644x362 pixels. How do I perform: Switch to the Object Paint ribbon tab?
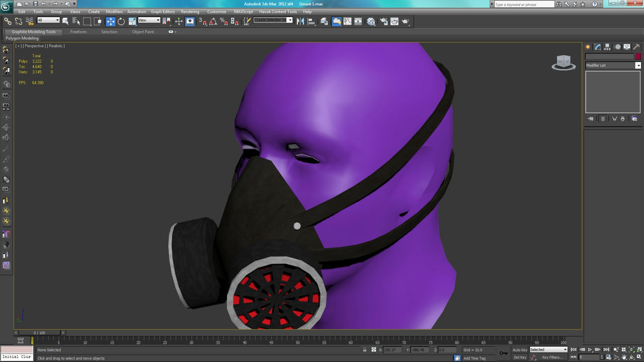(143, 32)
